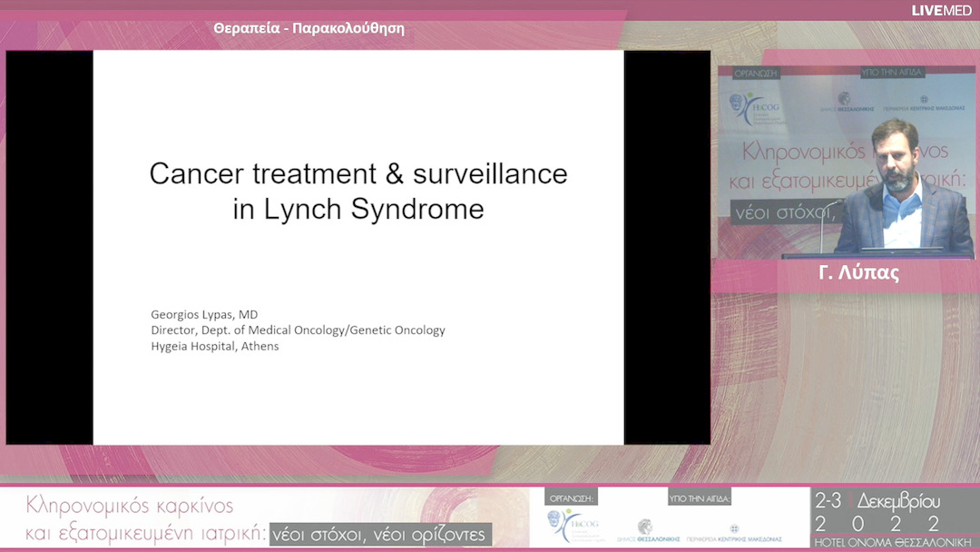The width and height of the screenshot is (980, 552).
Task: Select the Θεραπεία - Παρακολούθηση session title
Action: [309, 28]
